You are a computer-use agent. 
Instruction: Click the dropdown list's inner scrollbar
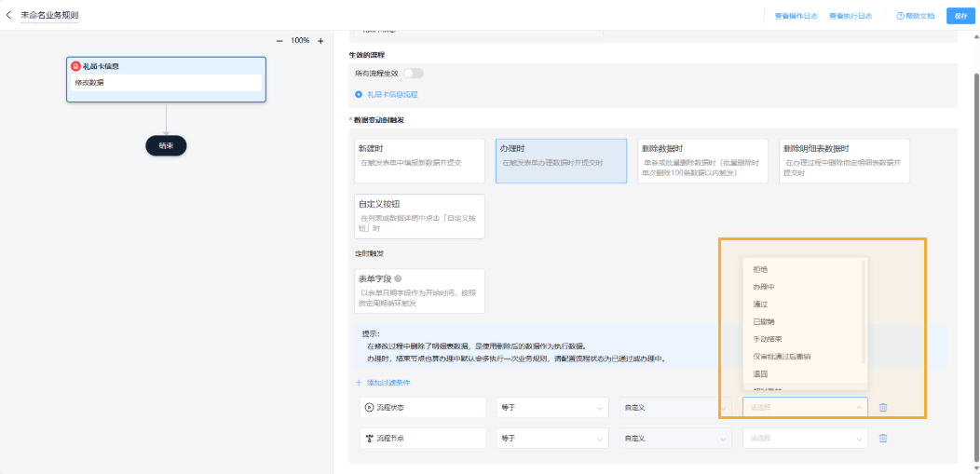pyautogui.click(x=865, y=312)
